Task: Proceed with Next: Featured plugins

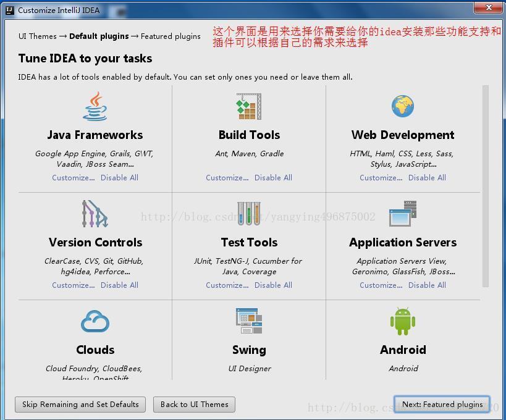Action: coord(442,405)
